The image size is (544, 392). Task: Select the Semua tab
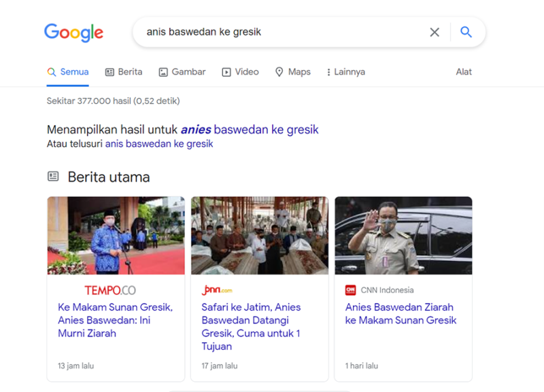tap(68, 72)
